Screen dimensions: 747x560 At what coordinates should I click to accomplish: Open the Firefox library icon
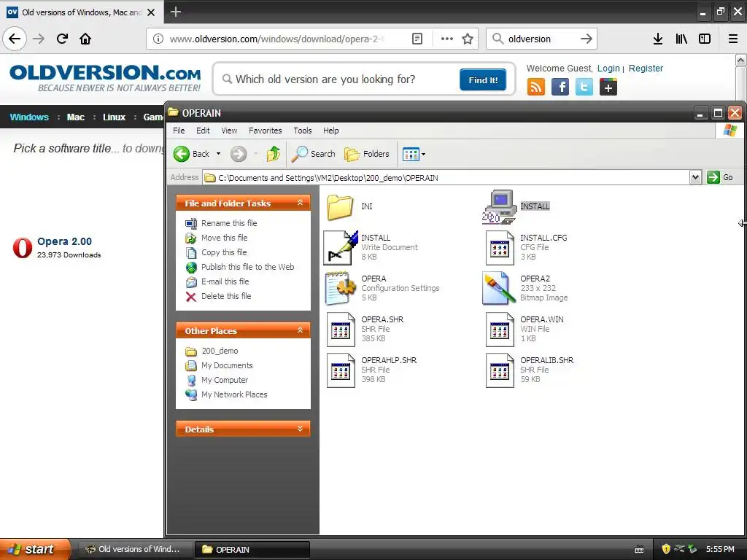click(x=681, y=39)
